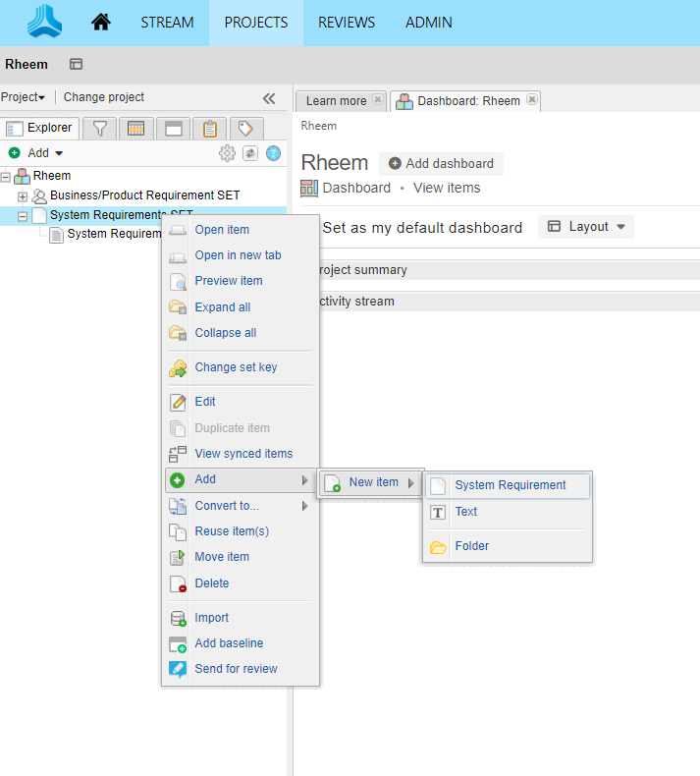Screen dimensions: 700x776
Task: Open the STREAM navigation tab
Action: tap(167, 23)
